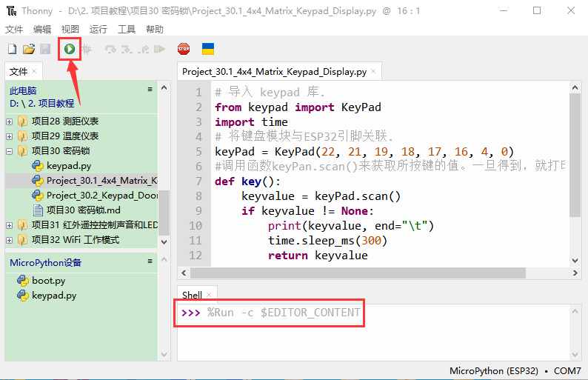Open keypad.py on the MicroPython device
This screenshot has height=380, width=588.
(53, 296)
